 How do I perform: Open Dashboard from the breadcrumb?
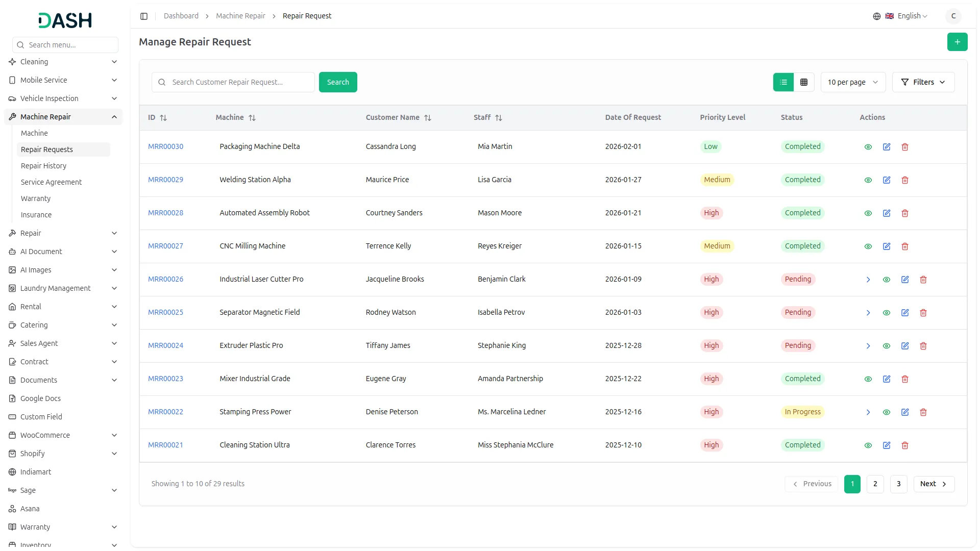(x=181, y=16)
